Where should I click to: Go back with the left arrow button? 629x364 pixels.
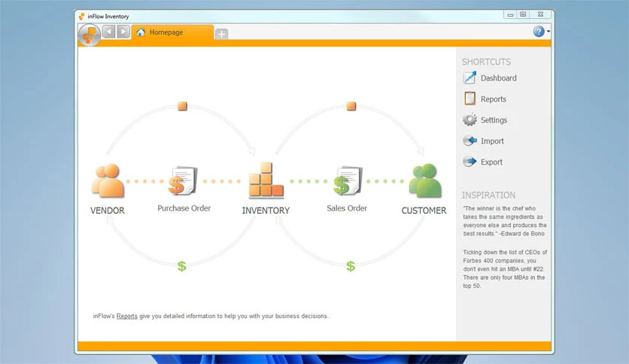click(108, 32)
